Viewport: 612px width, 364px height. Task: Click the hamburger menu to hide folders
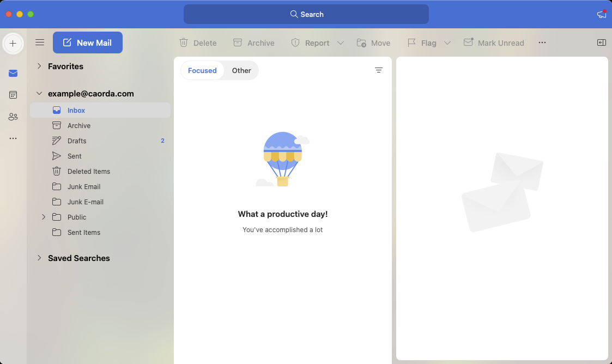[40, 43]
